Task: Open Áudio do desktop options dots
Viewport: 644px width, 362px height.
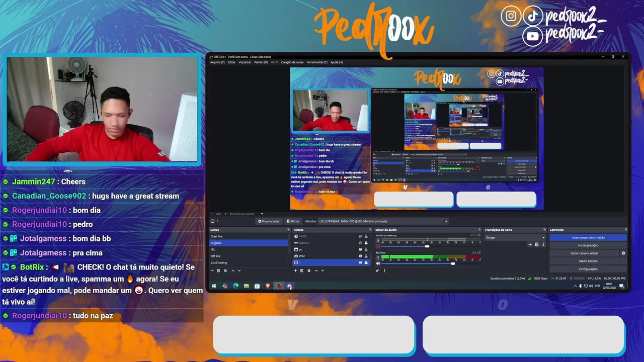Action: point(378,240)
